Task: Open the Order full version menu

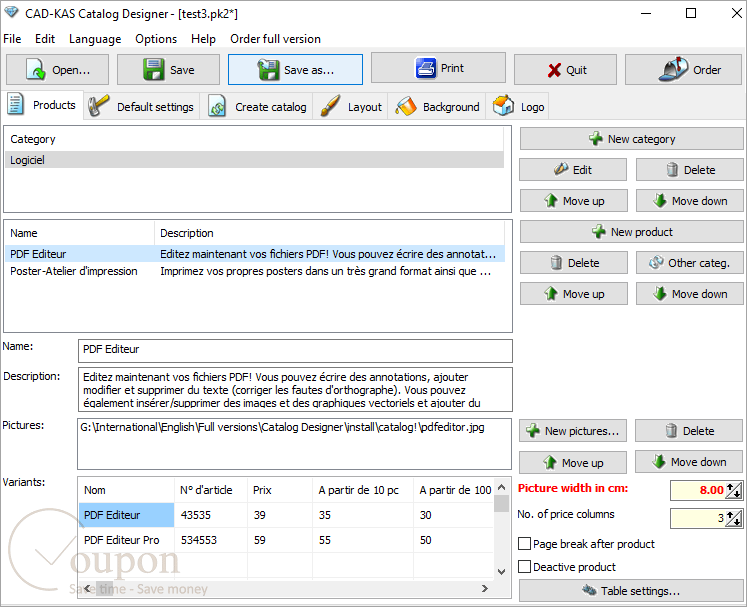Action: pyautogui.click(x=275, y=39)
